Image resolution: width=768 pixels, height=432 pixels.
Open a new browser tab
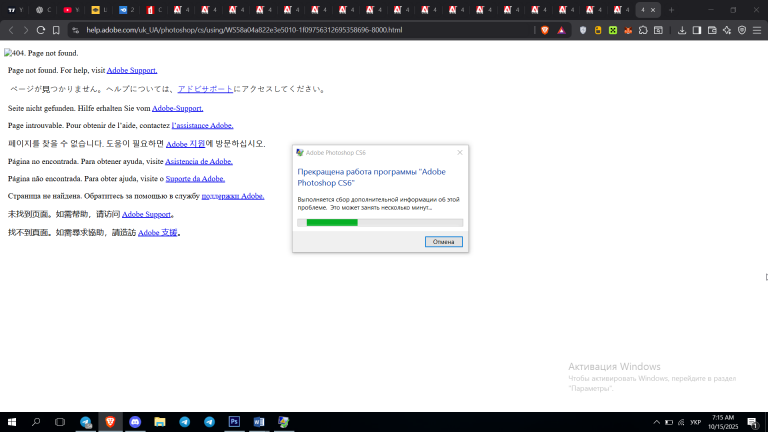click(x=672, y=10)
